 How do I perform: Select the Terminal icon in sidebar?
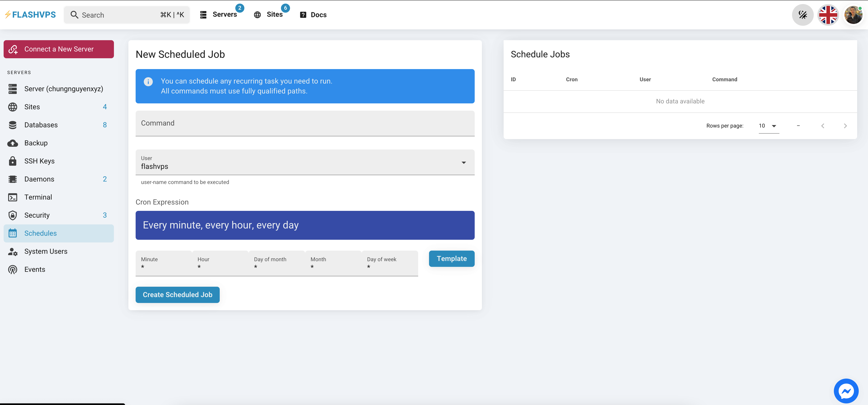[x=12, y=197]
